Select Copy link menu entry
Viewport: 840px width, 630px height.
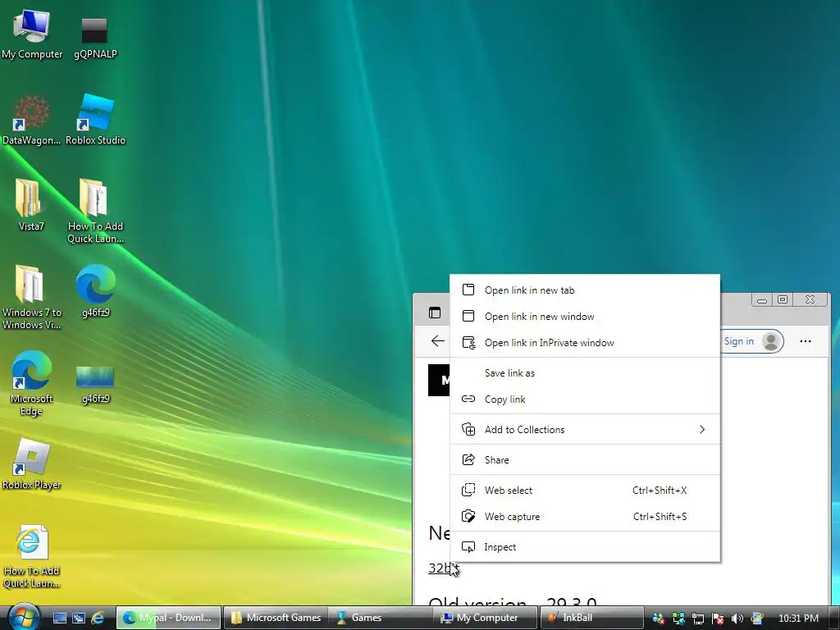point(585,399)
